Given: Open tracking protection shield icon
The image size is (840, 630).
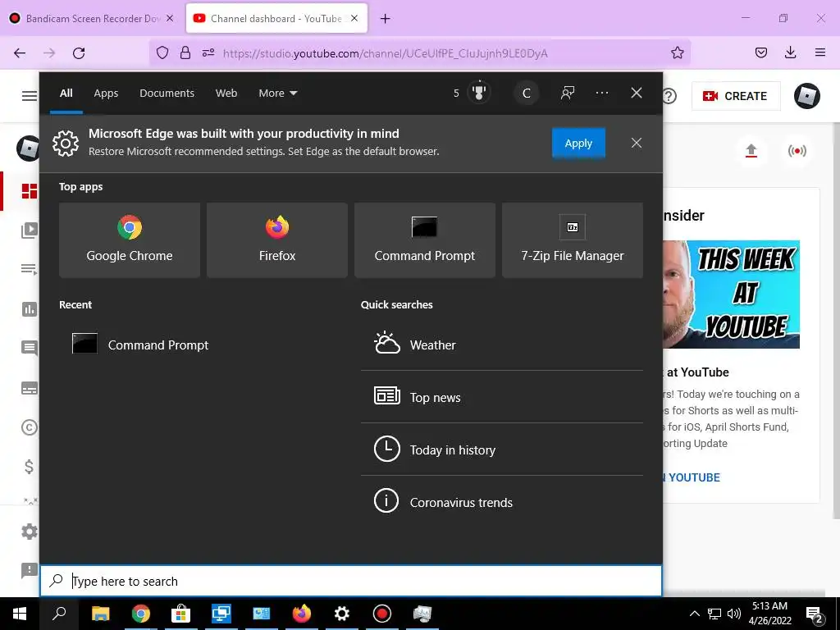Looking at the screenshot, I should pyautogui.click(x=162, y=52).
